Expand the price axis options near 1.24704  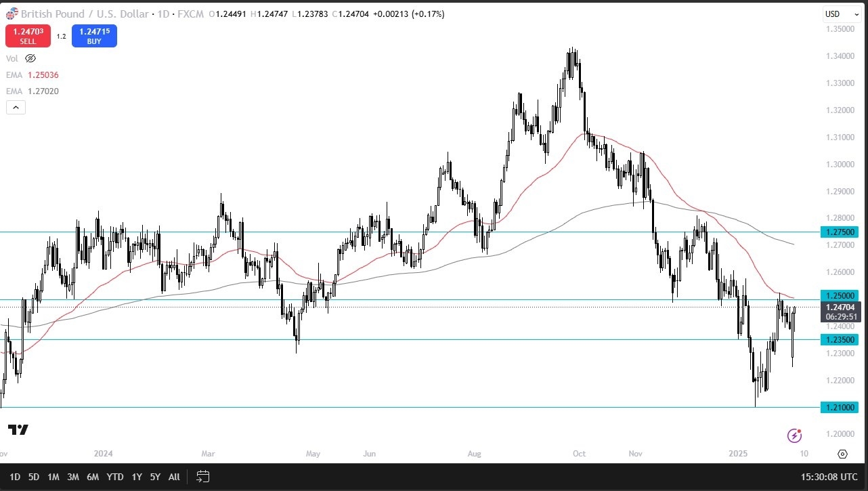pyautogui.click(x=840, y=312)
